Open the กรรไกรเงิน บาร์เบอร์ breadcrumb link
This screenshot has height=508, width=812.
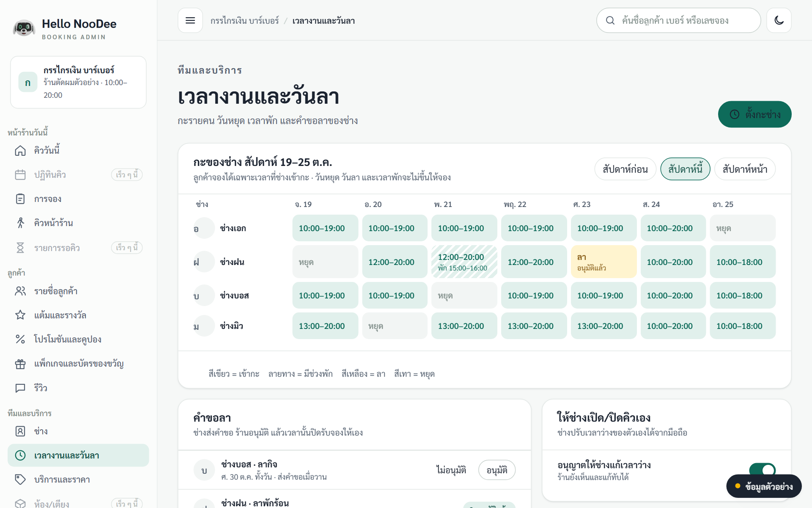point(245,21)
